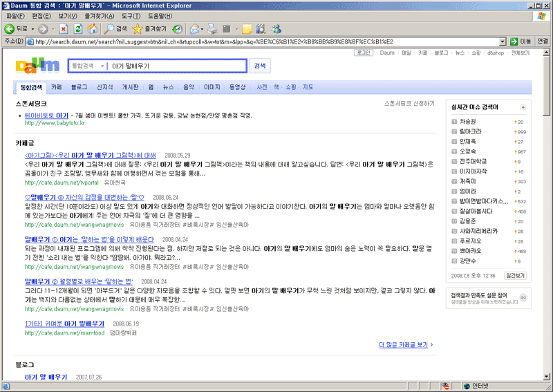Open the cafe.daum.net/tvportal URL link
553x392 pixels.
62,183
